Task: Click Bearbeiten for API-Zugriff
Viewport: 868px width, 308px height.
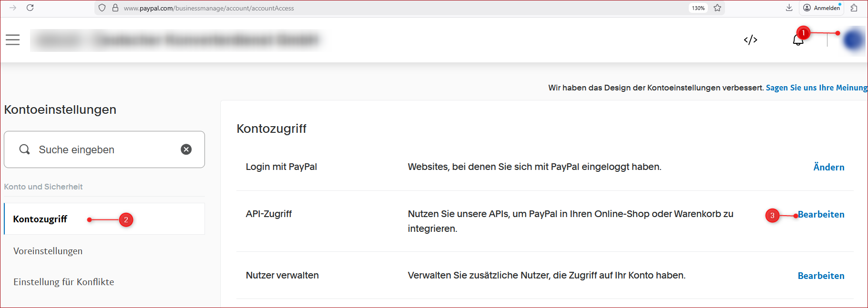Action: [821, 214]
